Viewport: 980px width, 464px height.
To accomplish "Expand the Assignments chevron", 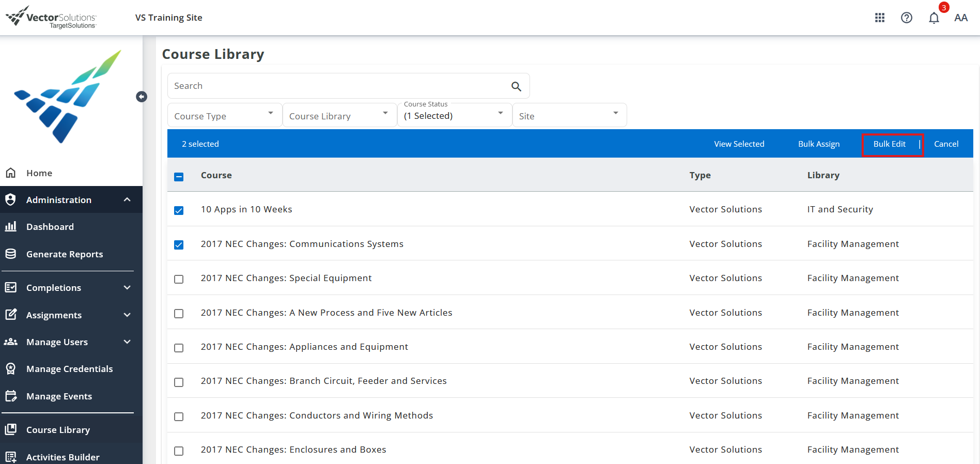I will (127, 315).
